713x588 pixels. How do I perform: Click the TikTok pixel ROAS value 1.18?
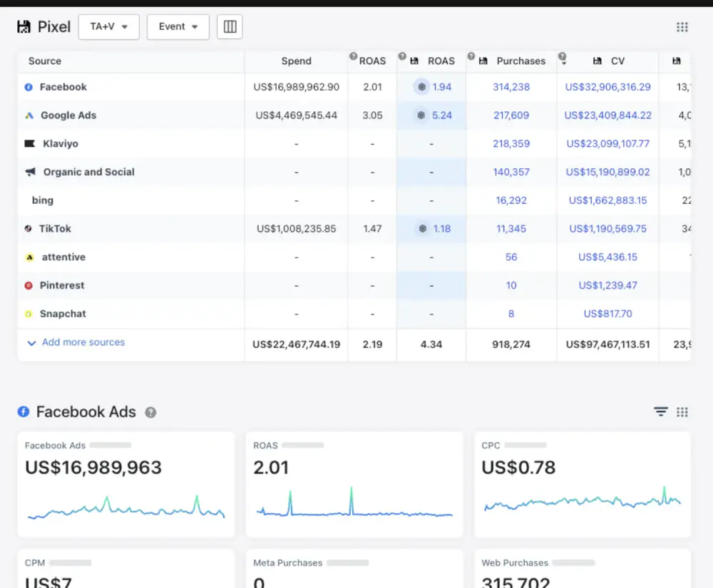[x=441, y=229]
